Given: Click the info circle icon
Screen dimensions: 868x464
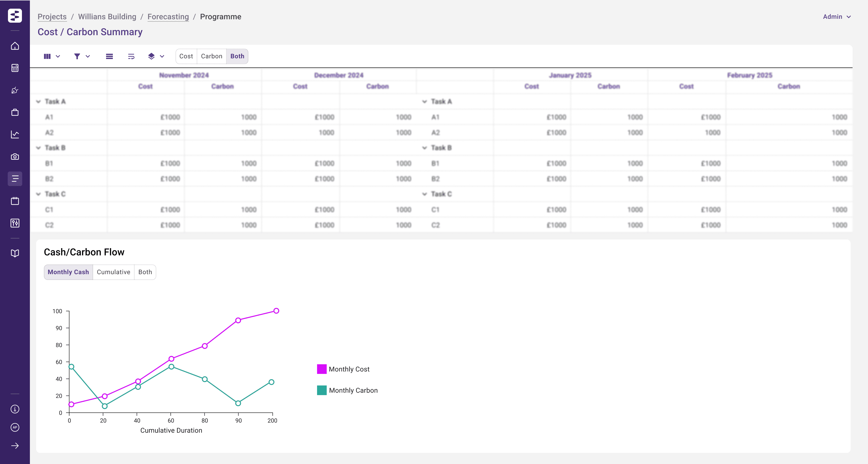Looking at the screenshot, I should point(15,409).
